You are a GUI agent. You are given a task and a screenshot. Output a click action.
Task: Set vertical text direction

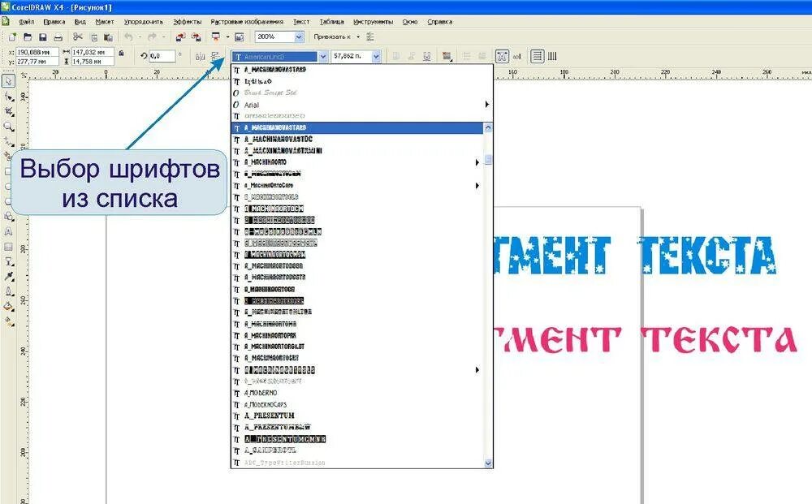click(552, 56)
